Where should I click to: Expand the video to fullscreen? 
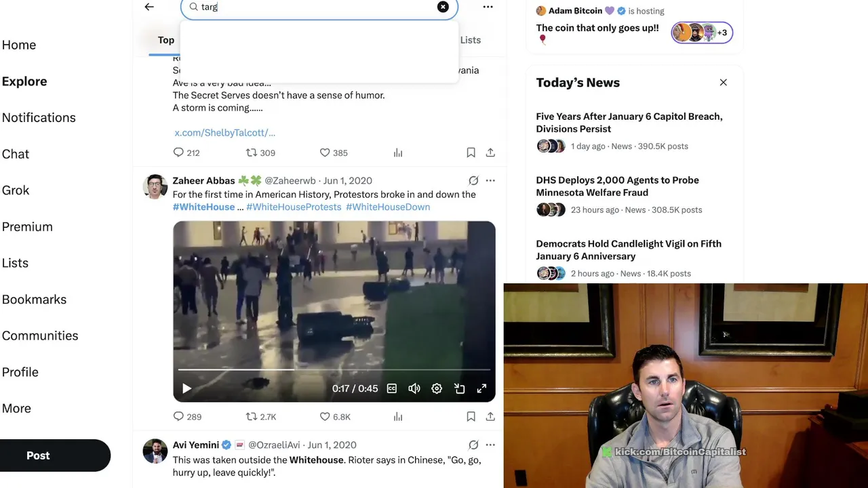[481, 388]
